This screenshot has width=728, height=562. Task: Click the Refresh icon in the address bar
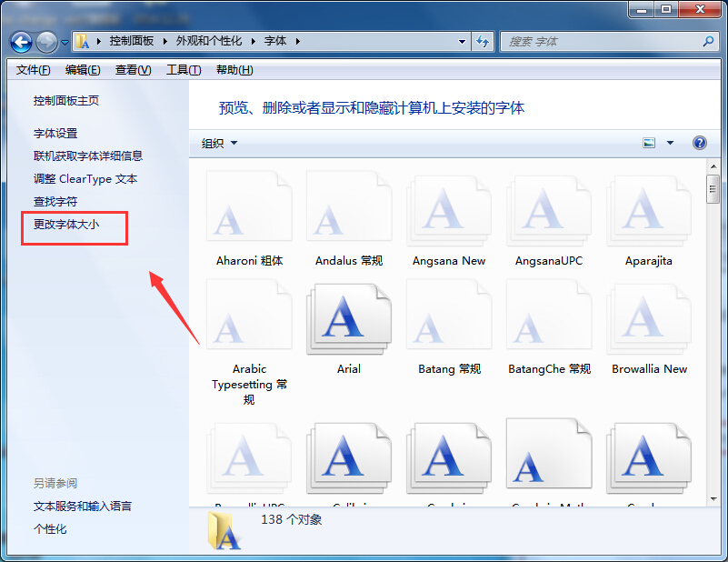click(x=484, y=41)
